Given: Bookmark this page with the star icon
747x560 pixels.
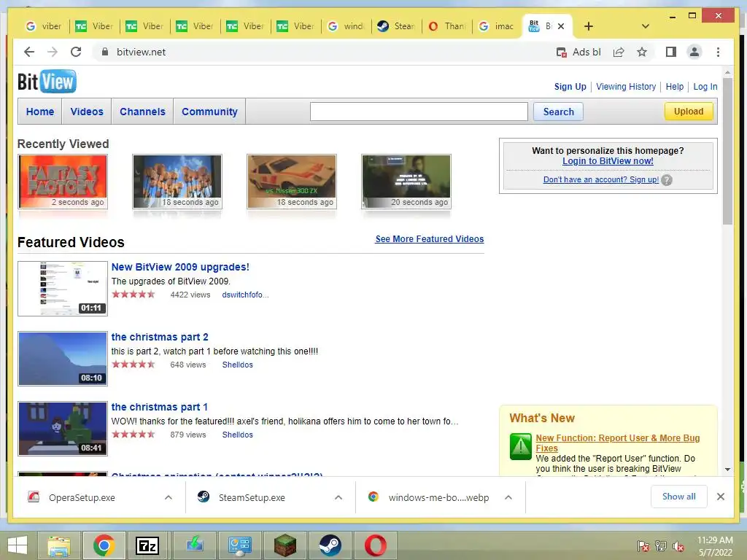Looking at the screenshot, I should 642,52.
